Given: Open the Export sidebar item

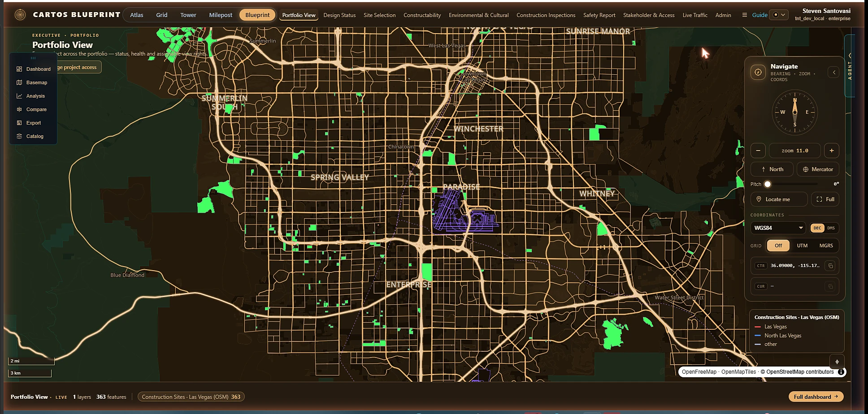Looking at the screenshot, I should point(34,123).
